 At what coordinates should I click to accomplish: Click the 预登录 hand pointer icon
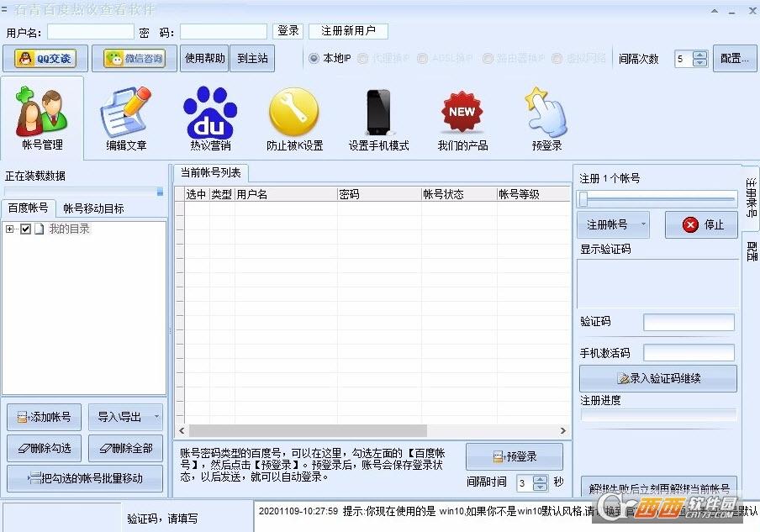pos(546,118)
